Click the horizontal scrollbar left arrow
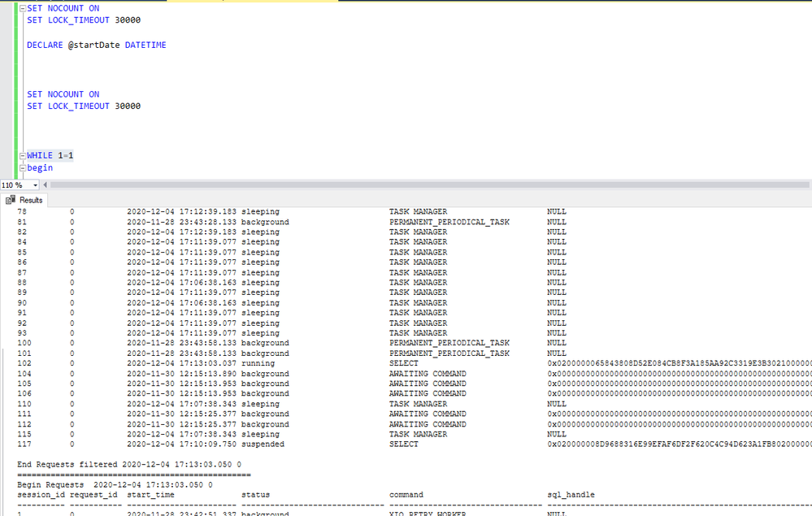This screenshot has width=812, height=516. tap(45, 184)
